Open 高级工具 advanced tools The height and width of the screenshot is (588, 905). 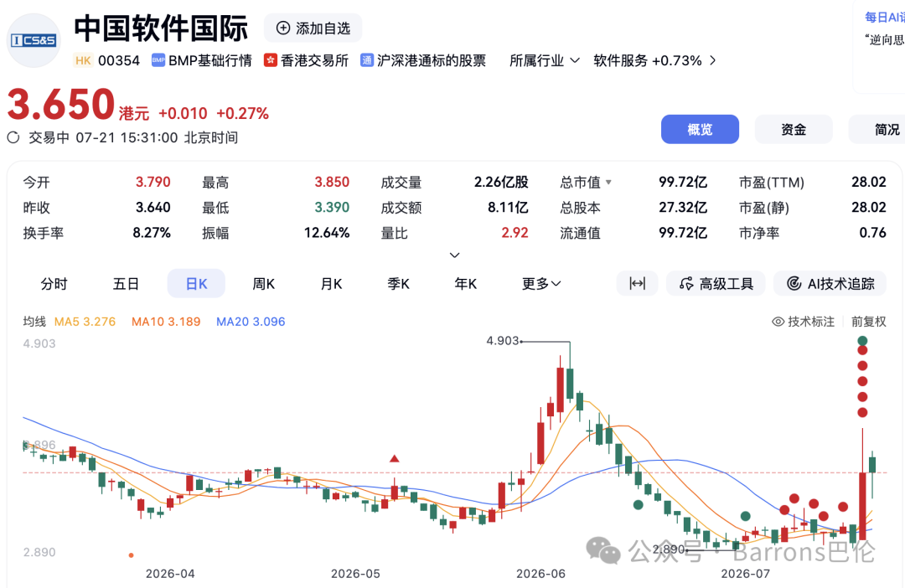click(716, 283)
